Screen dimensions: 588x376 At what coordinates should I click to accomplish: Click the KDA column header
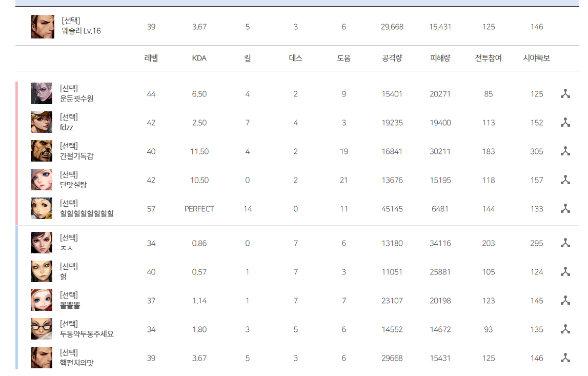click(199, 58)
